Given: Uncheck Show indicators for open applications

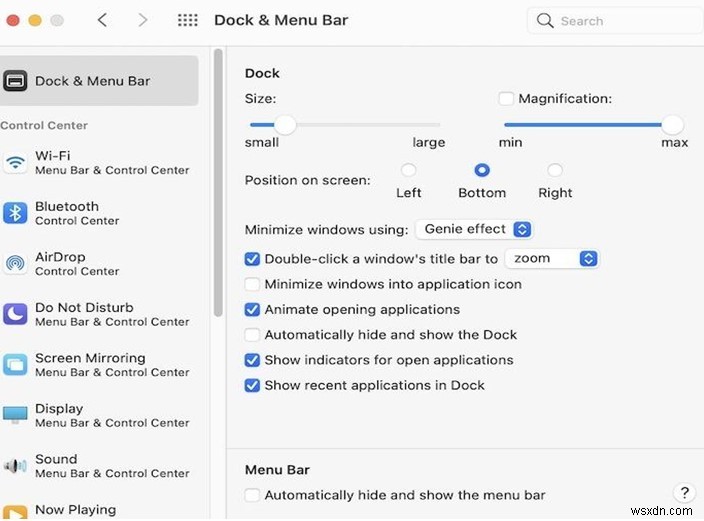Looking at the screenshot, I should coord(252,360).
